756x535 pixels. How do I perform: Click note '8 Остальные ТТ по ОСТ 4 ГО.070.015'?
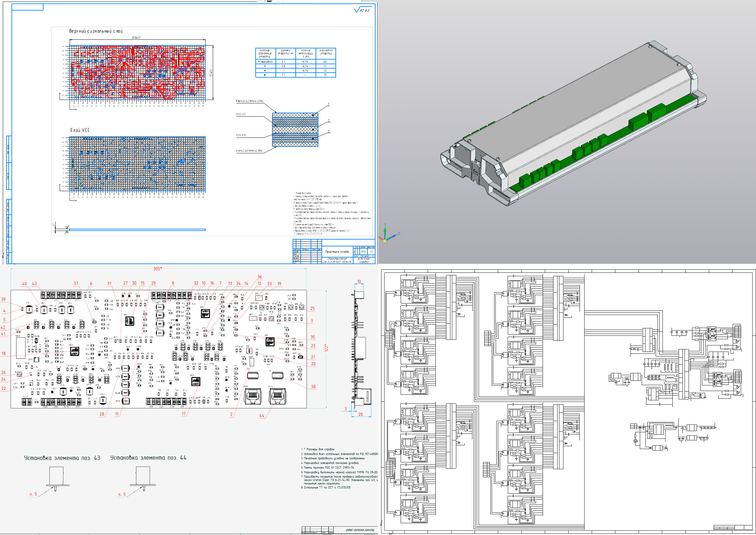[x=326, y=487]
